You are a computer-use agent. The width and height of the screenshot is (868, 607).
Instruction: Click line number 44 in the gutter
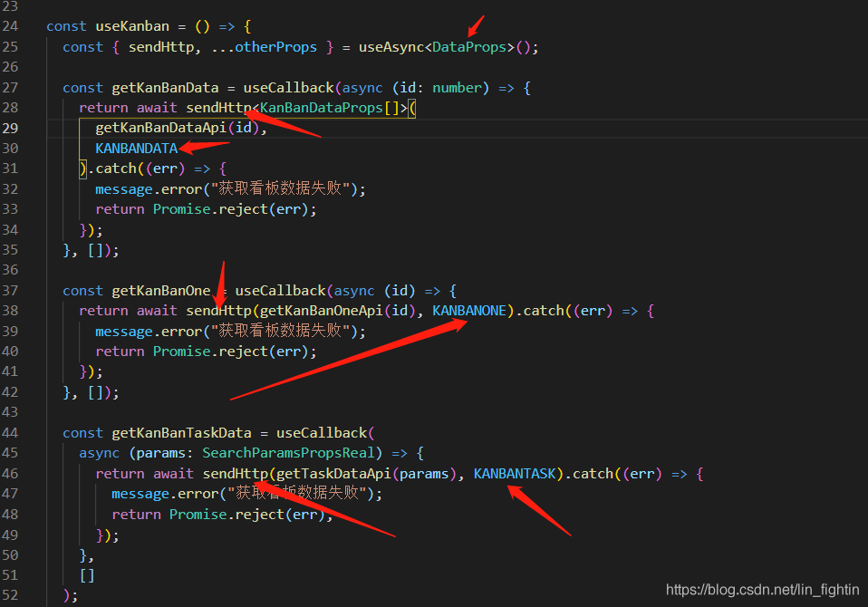(x=11, y=433)
